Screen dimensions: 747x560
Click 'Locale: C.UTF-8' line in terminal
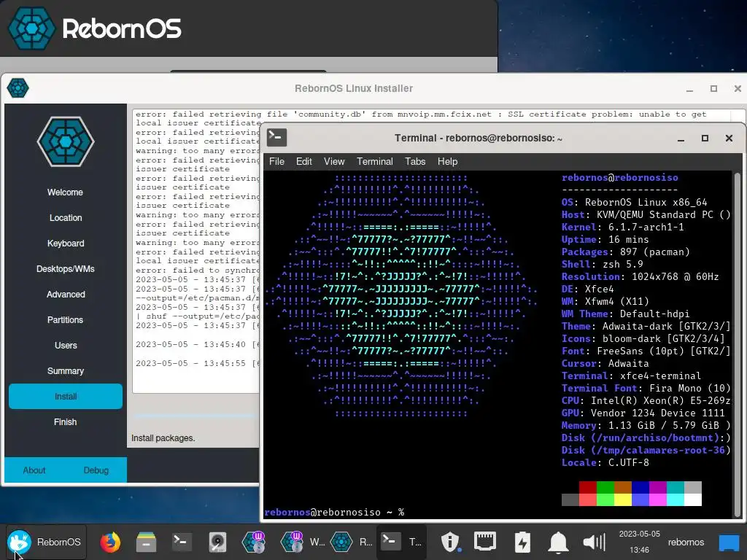coord(605,462)
